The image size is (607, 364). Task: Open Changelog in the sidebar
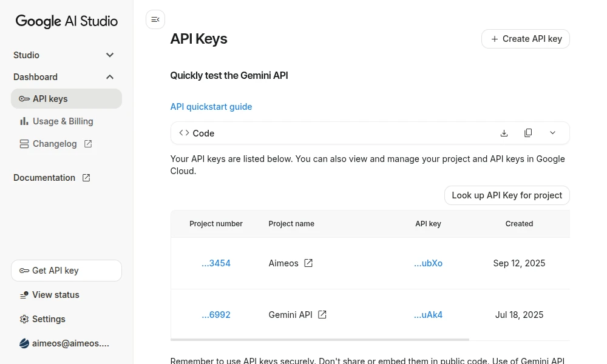(55, 144)
